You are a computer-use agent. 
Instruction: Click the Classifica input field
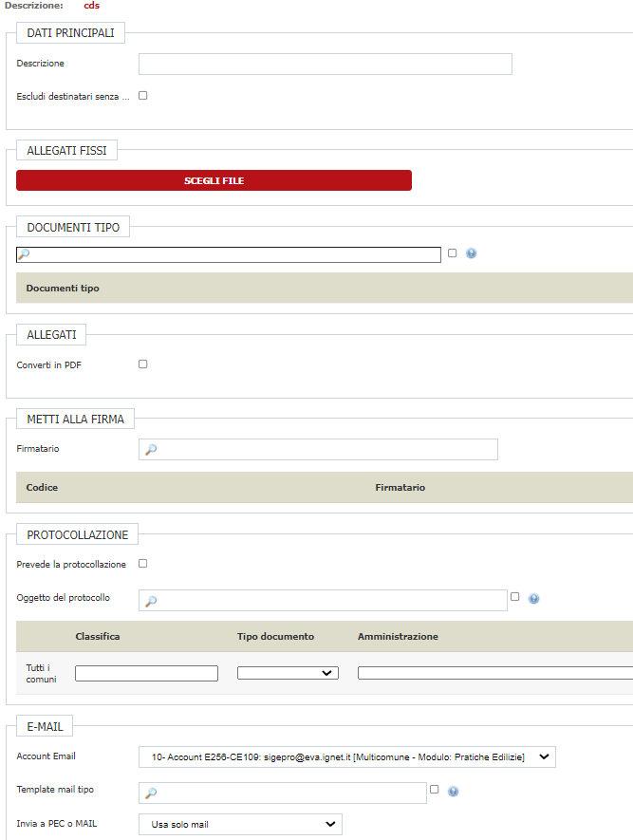[x=146, y=673]
